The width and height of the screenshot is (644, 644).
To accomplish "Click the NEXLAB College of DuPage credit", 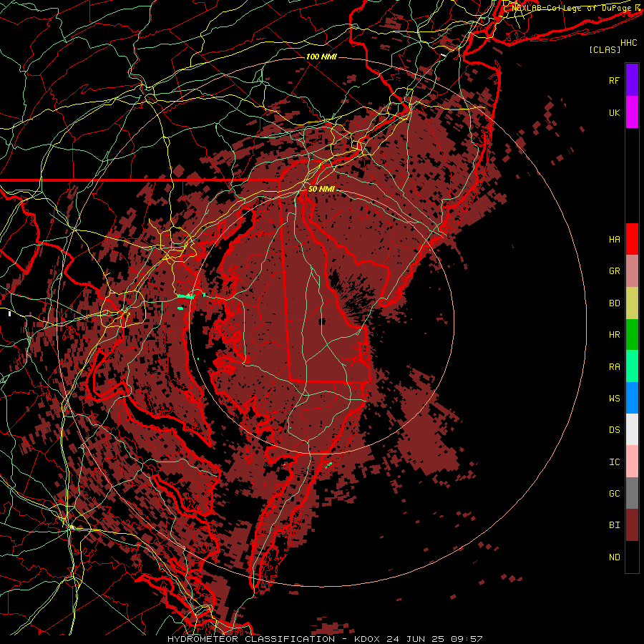I will [573, 8].
